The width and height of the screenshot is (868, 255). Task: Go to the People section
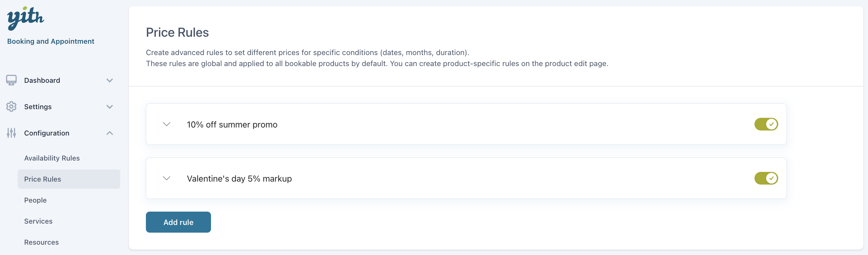35,200
